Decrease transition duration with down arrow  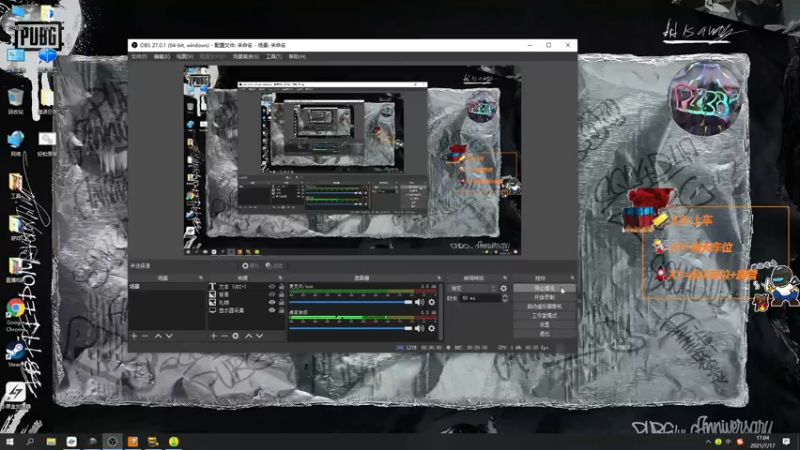tap(505, 301)
